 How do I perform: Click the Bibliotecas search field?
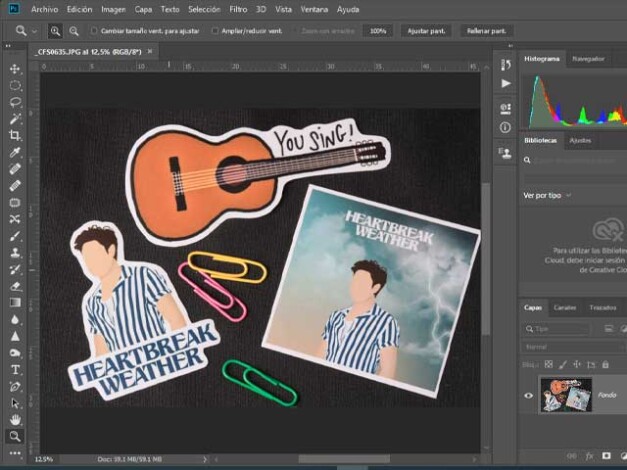pos(575,160)
